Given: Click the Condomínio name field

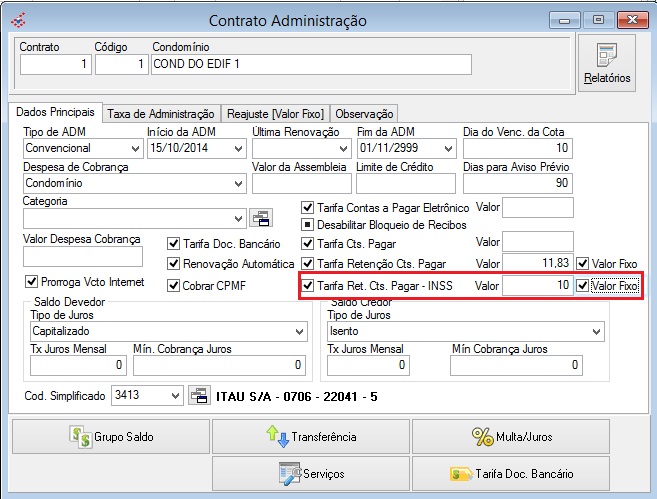Looking at the screenshot, I should click(310, 64).
